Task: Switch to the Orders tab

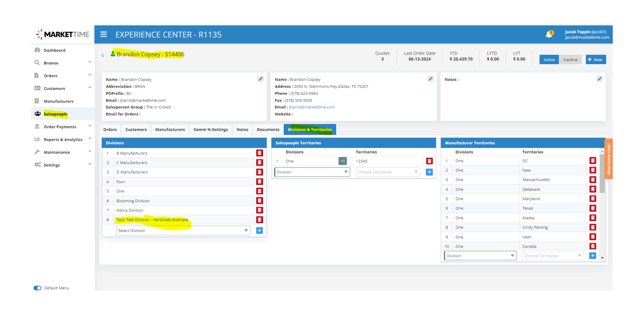Action: click(x=110, y=129)
